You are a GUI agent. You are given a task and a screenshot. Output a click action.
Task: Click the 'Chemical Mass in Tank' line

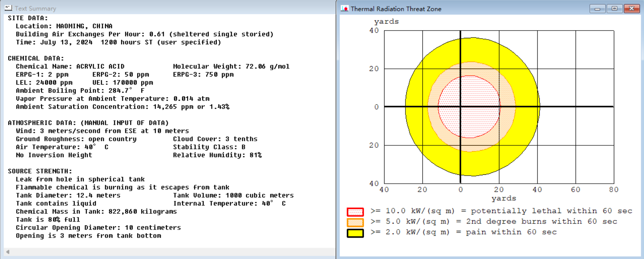96,211
